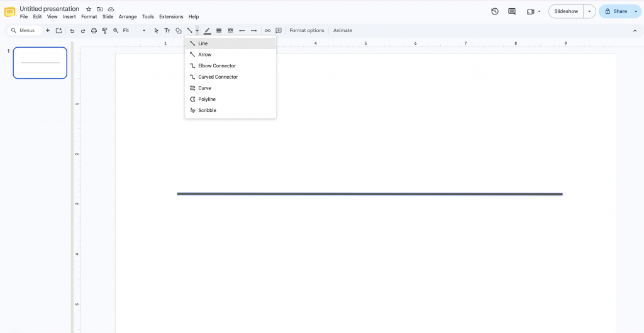Choose Elbow Connector option
This screenshot has width=644, height=333.
[x=230, y=65]
